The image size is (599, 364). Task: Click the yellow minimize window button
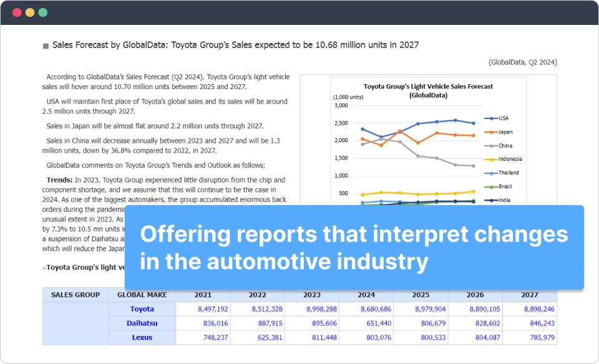tap(30, 12)
